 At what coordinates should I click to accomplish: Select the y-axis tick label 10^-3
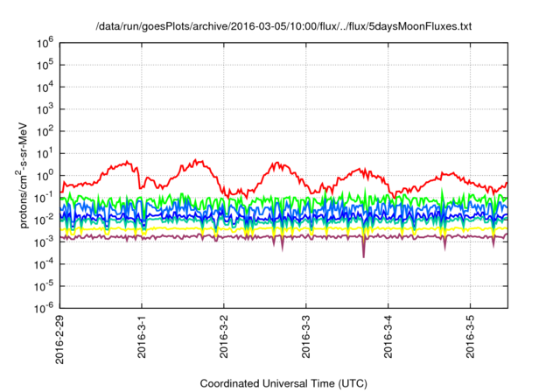point(44,242)
